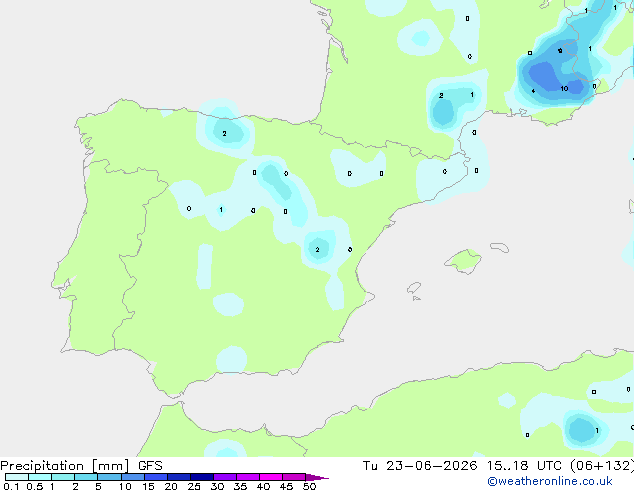This screenshot has width=634, height=490.
Task: Click the 5–10 mm legend color swatch
Action: click(x=109, y=477)
